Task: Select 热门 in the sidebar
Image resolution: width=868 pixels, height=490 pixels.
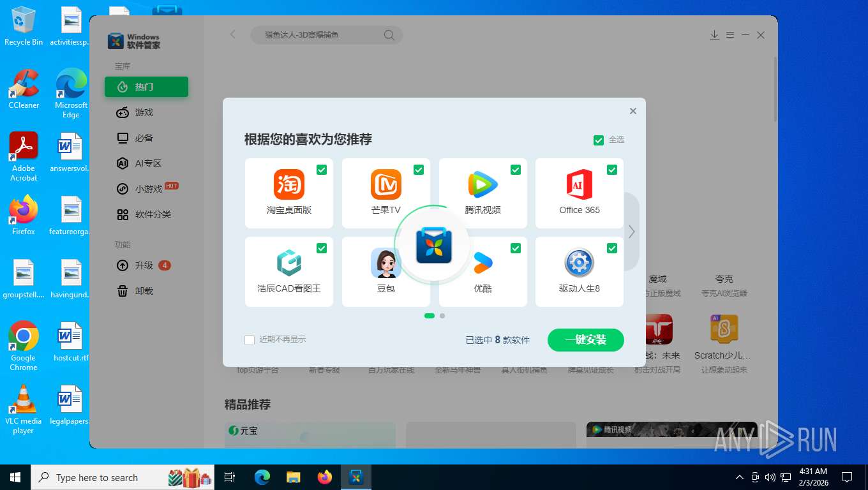Action: (146, 87)
